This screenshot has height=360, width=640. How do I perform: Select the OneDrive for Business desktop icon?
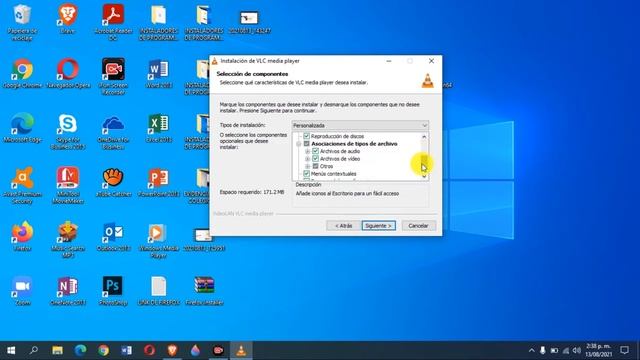pos(113,131)
